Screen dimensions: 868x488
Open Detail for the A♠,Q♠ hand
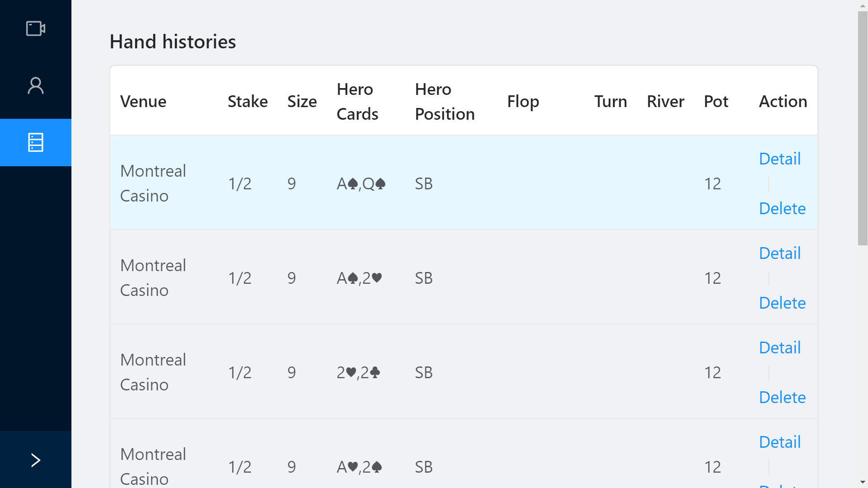(x=779, y=159)
